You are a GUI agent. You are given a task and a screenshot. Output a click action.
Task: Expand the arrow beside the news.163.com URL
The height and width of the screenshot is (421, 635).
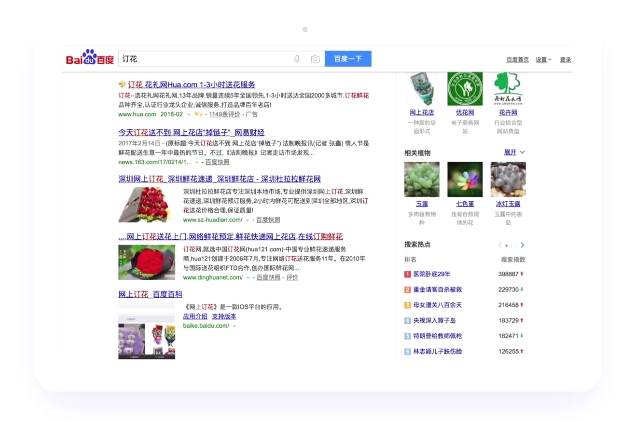click(197, 162)
